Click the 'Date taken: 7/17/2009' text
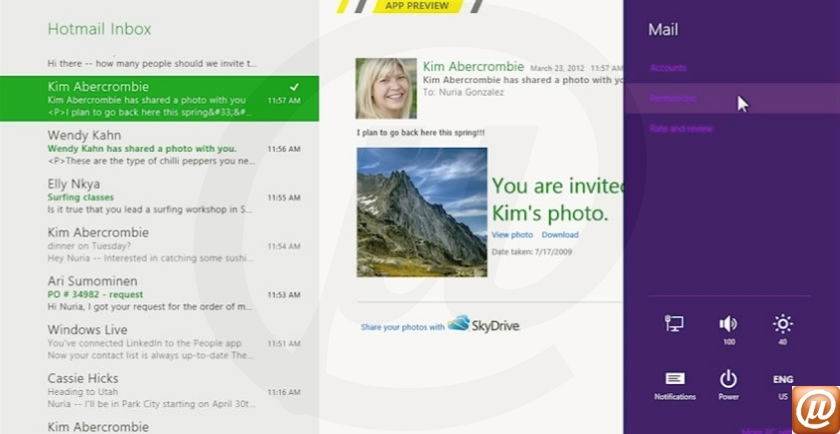This screenshot has height=434, width=840. pos(532,251)
